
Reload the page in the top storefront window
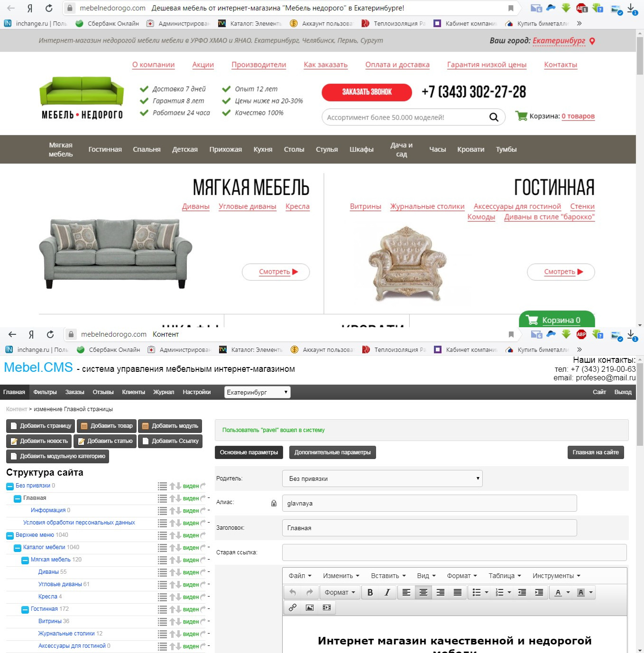click(x=49, y=8)
